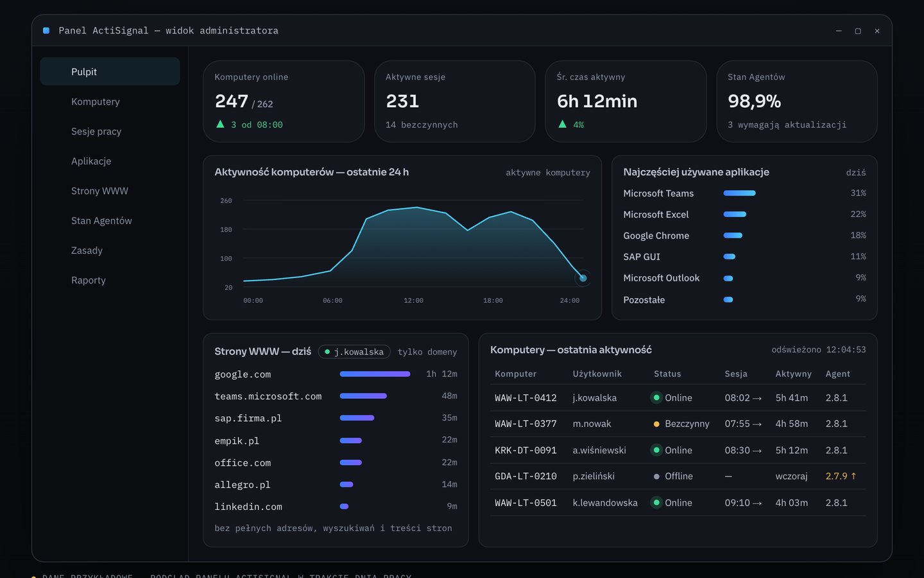Click user m.nowak in the table
The image size is (924, 578).
(592, 424)
